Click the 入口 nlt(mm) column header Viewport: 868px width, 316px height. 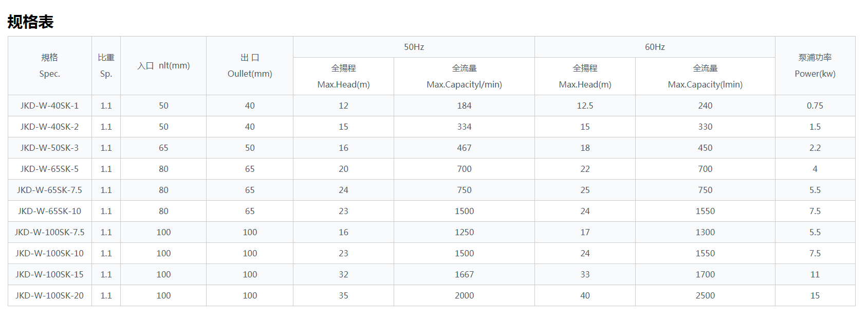(x=163, y=65)
